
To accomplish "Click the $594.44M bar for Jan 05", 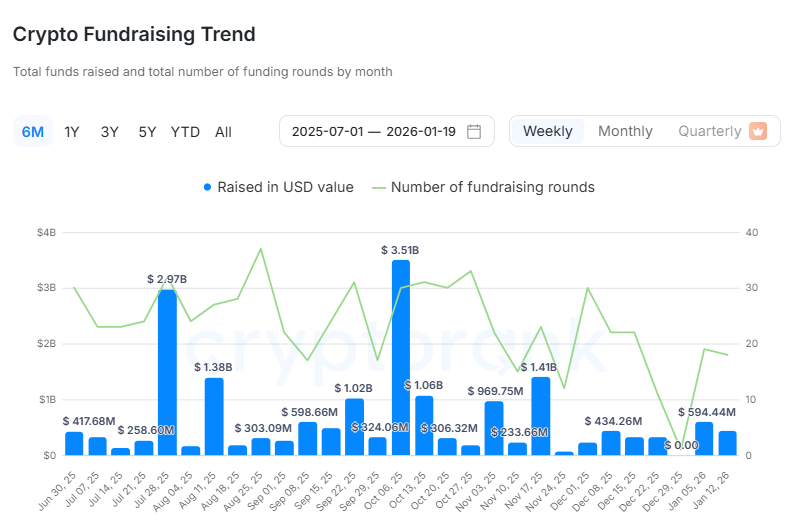I will point(705,438).
